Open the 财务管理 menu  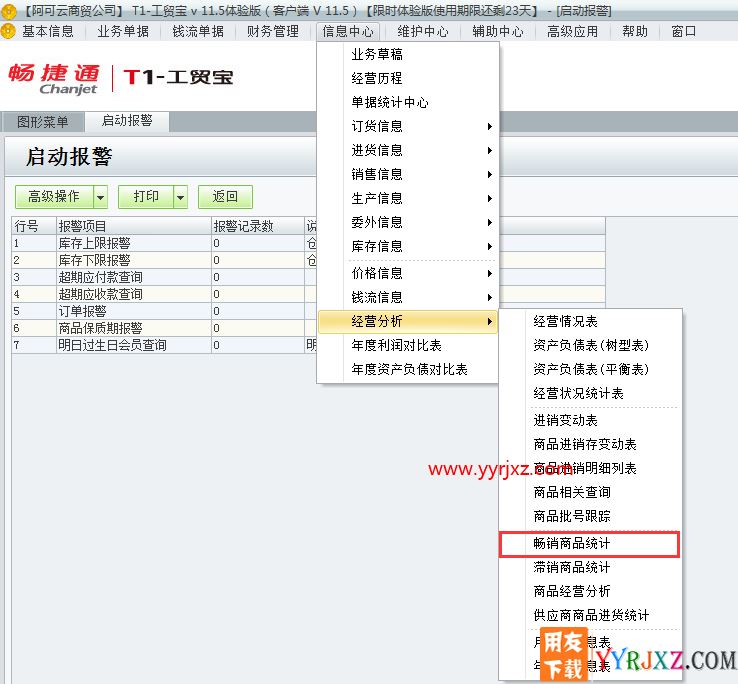272,31
